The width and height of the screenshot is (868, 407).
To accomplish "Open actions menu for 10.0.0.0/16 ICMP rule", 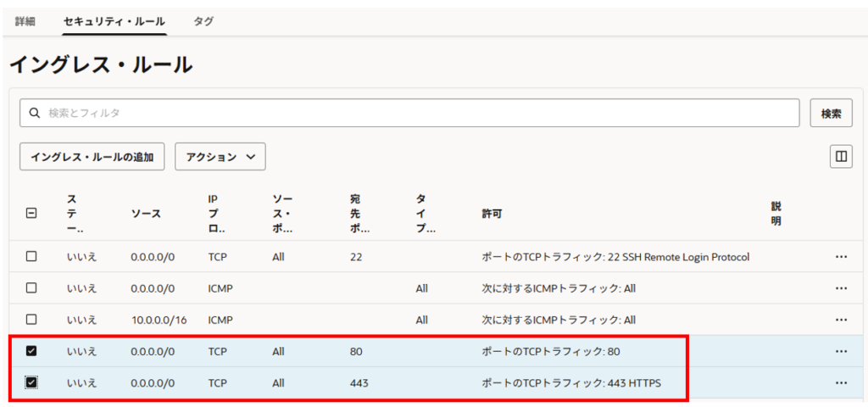I will click(841, 320).
